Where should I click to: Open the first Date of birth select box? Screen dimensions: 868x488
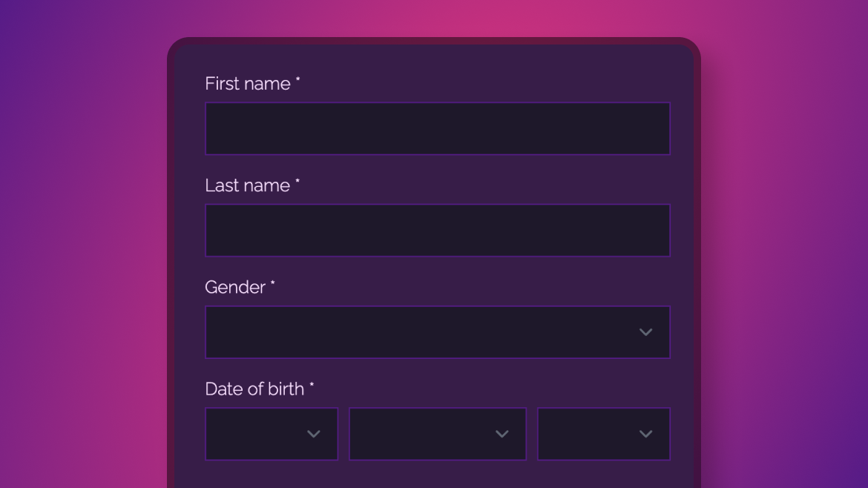(272, 434)
